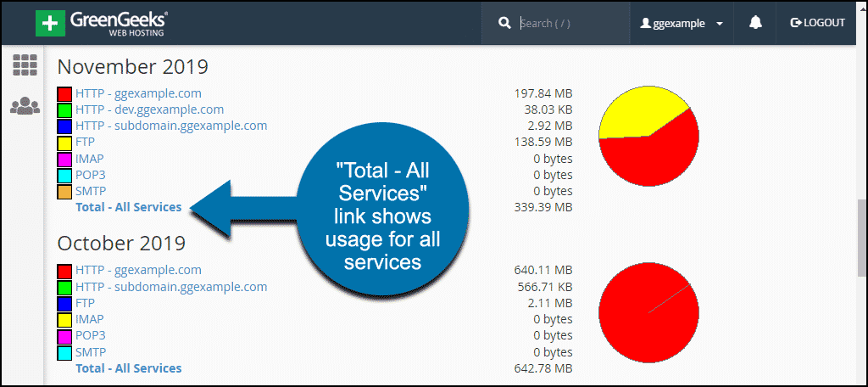
Task: Open the October FTP link
Action: pos(85,303)
